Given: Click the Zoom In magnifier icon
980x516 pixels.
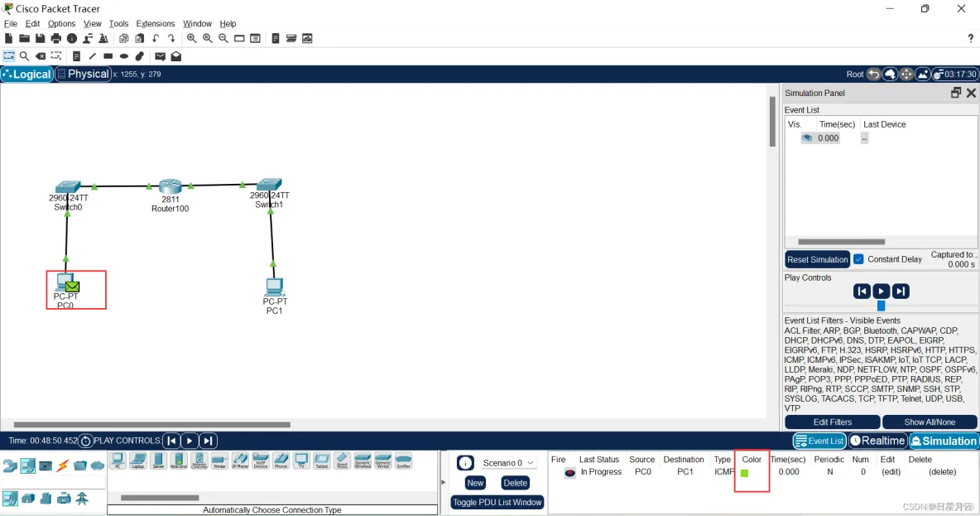Looking at the screenshot, I should click(191, 39).
